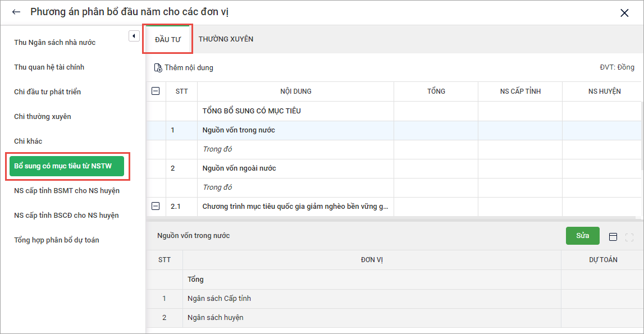The height and width of the screenshot is (334, 644).
Task: Open Tổng hợp phân bổ dự toán
Action: click(57, 240)
